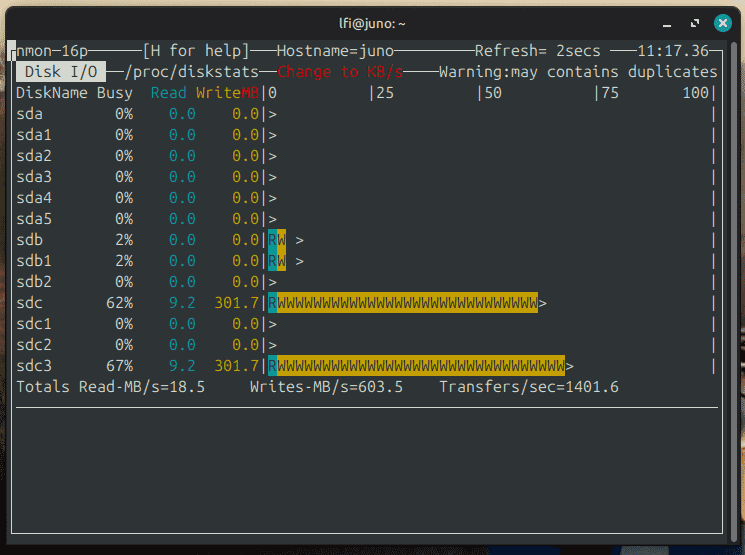Viewport: 745px width, 555px height.
Task: Click the 67% busy value for sdc3
Action: tap(119, 365)
